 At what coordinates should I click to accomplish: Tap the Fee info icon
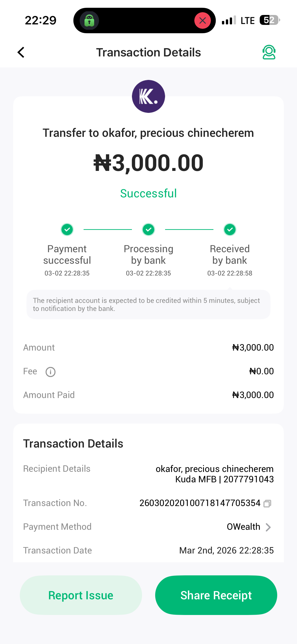[x=50, y=372]
